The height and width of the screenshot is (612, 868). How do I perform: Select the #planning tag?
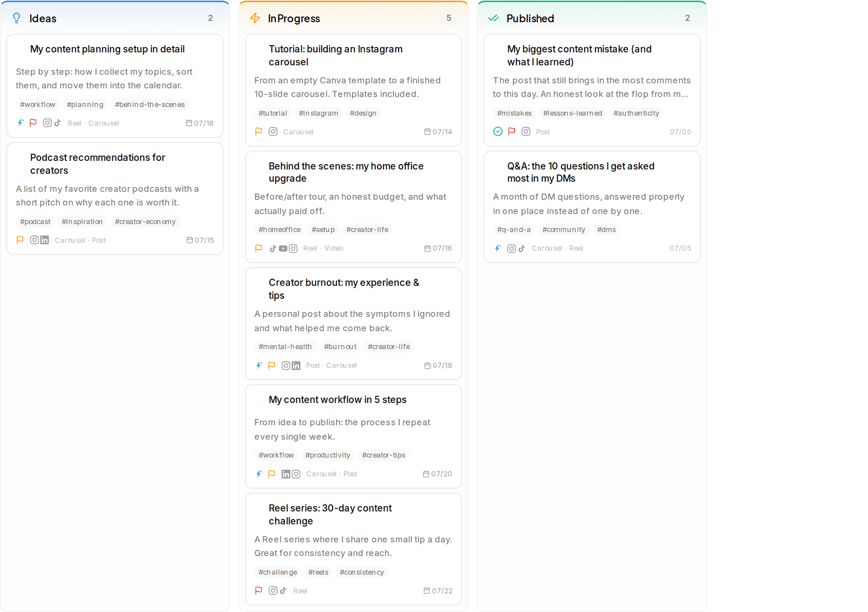[x=85, y=104]
